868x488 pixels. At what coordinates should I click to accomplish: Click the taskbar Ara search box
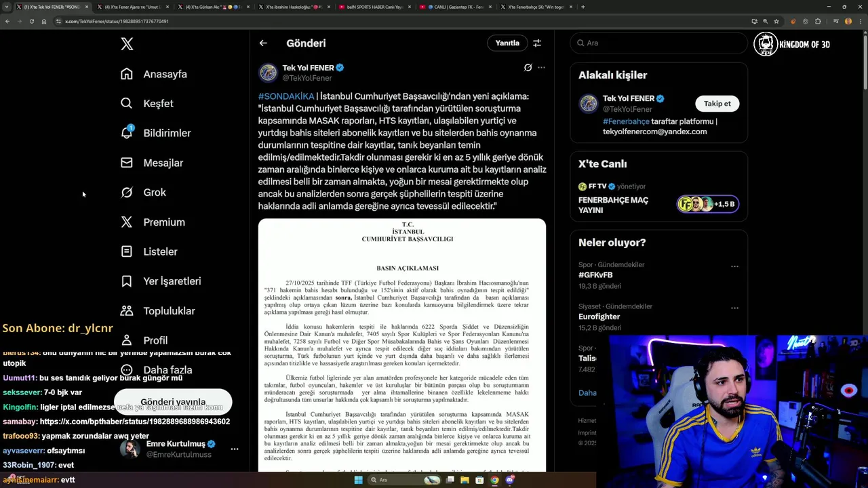[405, 480]
